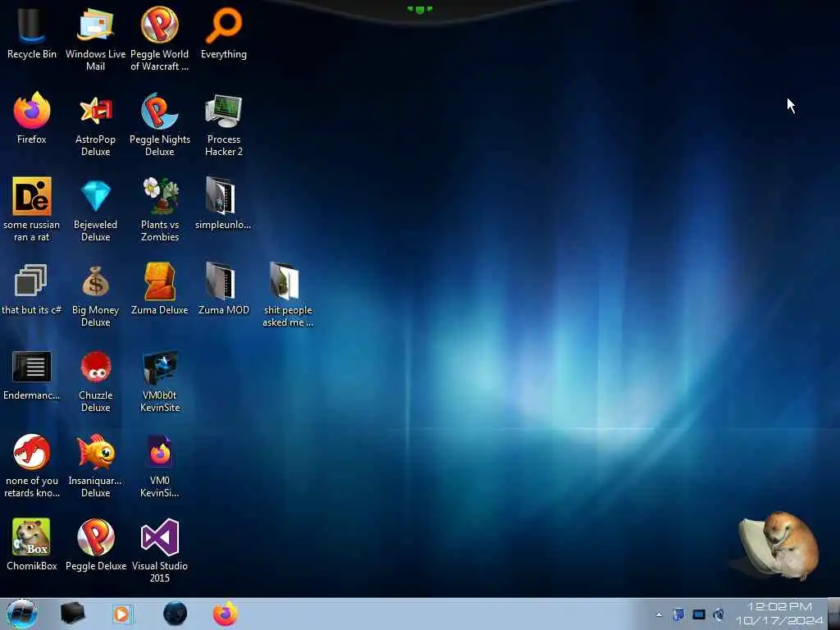
Task: Click the clock showing 12:02 PM
Action: pyautogui.click(x=779, y=614)
